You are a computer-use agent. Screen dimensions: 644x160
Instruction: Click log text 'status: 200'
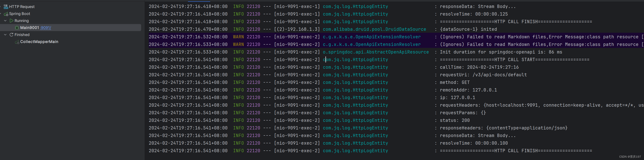point(455,120)
